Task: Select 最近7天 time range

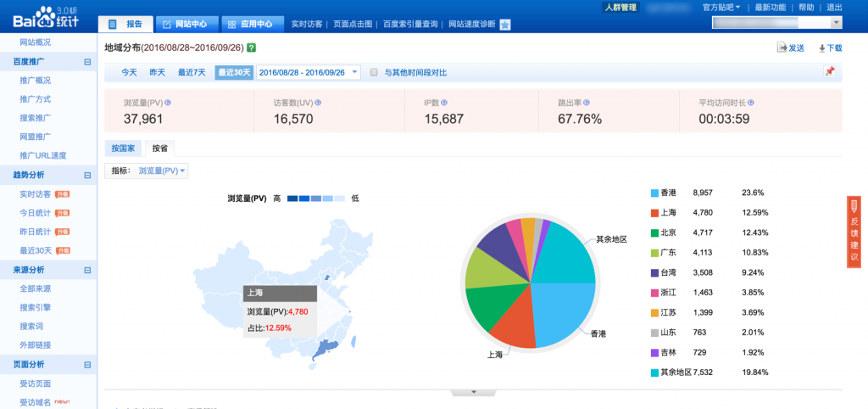Action: (x=192, y=72)
